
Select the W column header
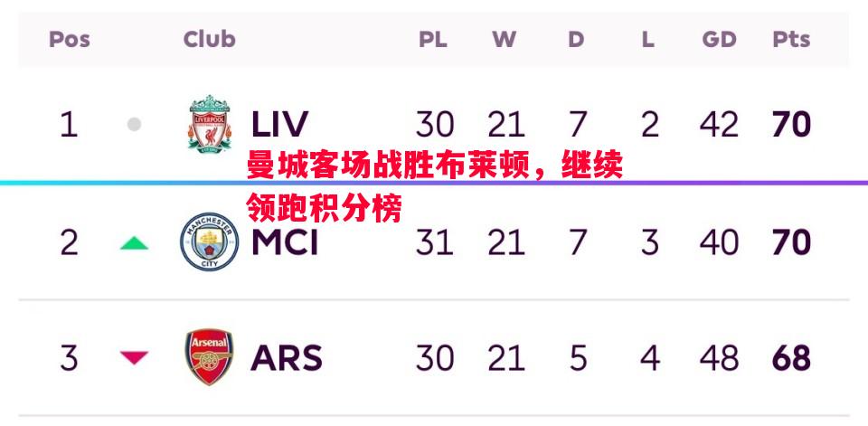pyautogui.click(x=505, y=39)
